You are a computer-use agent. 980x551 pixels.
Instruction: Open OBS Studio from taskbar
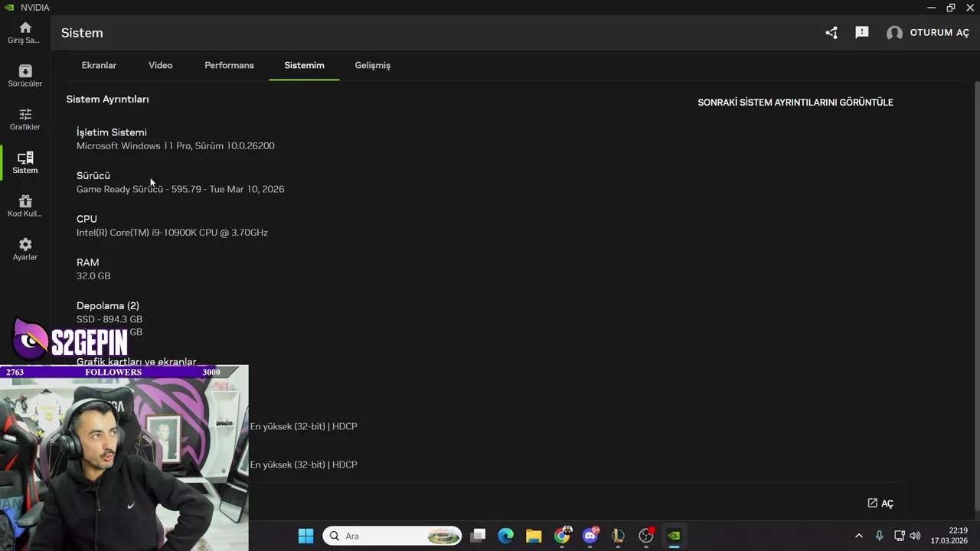click(646, 536)
